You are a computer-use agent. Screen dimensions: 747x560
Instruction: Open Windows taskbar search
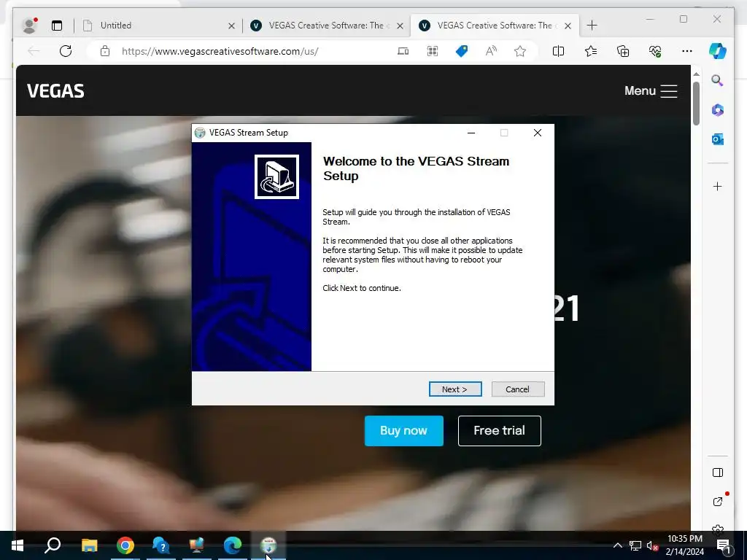pyautogui.click(x=53, y=545)
